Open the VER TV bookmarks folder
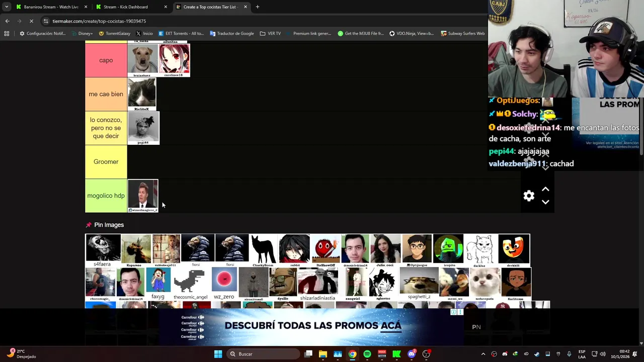 pyautogui.click(x=270, y=34)
